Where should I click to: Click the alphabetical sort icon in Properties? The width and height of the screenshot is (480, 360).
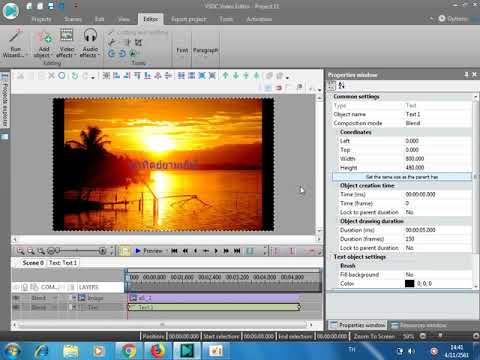click(342, 85)
